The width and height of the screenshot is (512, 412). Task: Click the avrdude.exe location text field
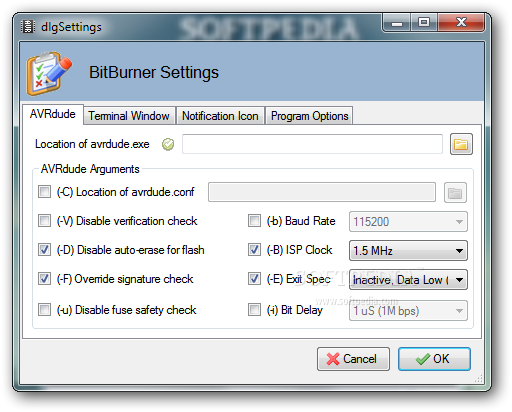312,144
